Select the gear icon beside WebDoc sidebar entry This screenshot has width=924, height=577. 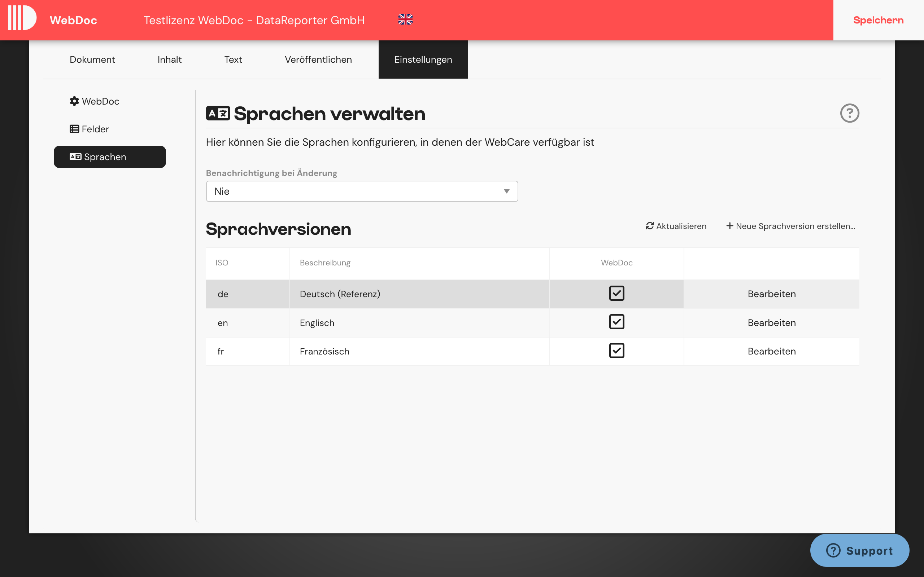tap(74, 101)
